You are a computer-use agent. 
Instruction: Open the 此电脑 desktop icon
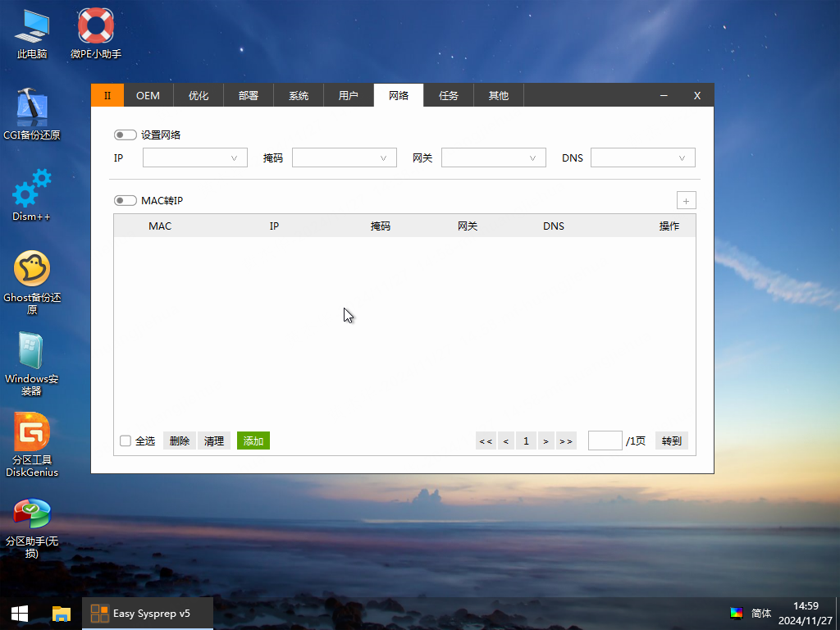coord(32,33)
